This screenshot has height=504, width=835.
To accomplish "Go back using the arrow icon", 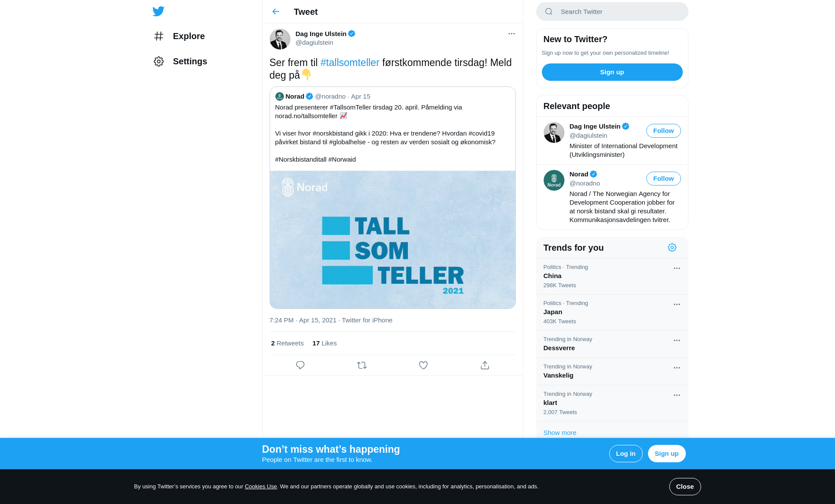I will [x=276, y=12].
